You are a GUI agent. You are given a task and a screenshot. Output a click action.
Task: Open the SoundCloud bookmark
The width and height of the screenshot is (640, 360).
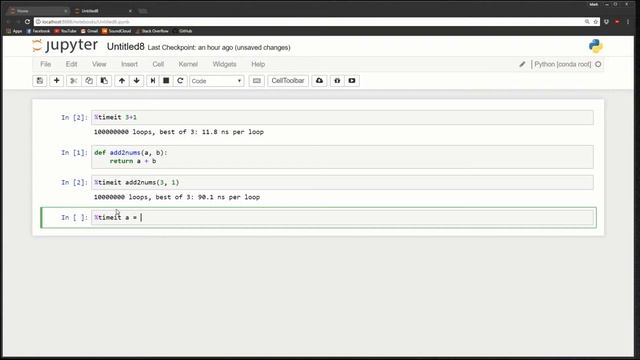click(x=117, y=31)
